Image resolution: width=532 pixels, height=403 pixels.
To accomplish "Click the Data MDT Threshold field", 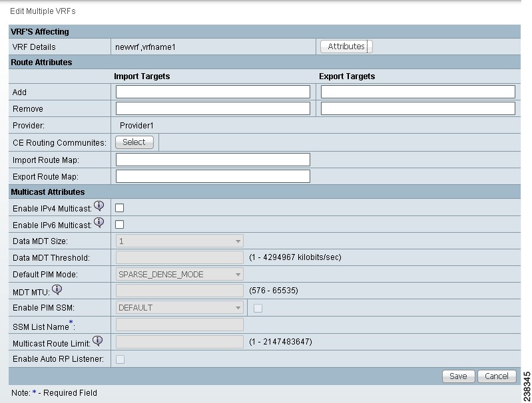I will [180, 257].
